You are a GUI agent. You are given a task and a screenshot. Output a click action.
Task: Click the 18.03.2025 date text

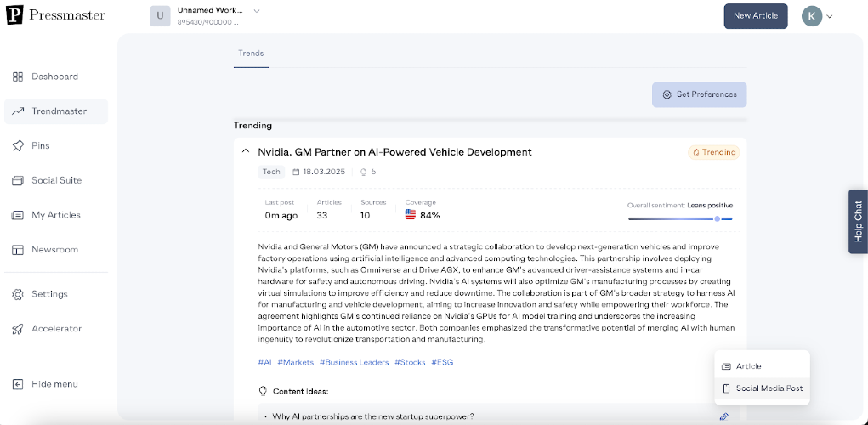click(324, 172)
